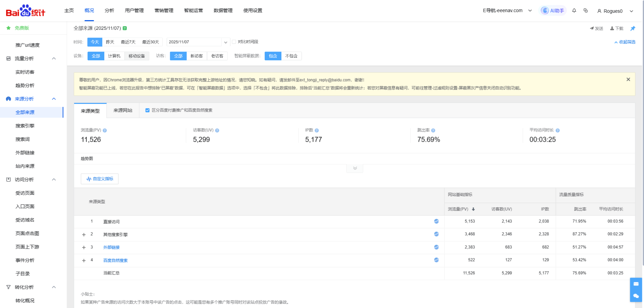Click help icon next to 浏览量(PV)
Image resolution: width=644 pixels, height=308 pixels.
[x=105, y=130]
